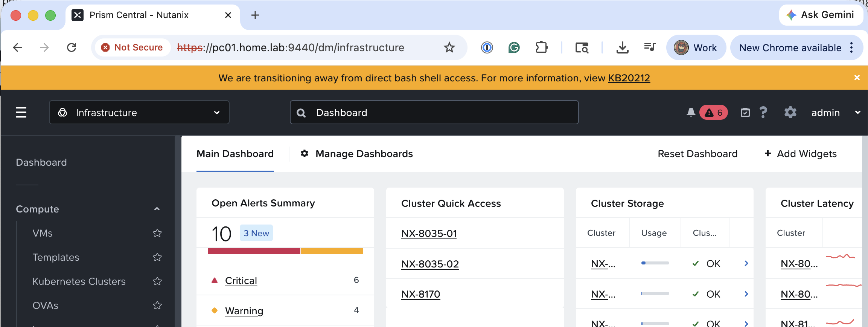Image resolution: width=868 pixels, height=327 pixels.
Task: Click Add Widgets
Action: [x=801, y=154]
